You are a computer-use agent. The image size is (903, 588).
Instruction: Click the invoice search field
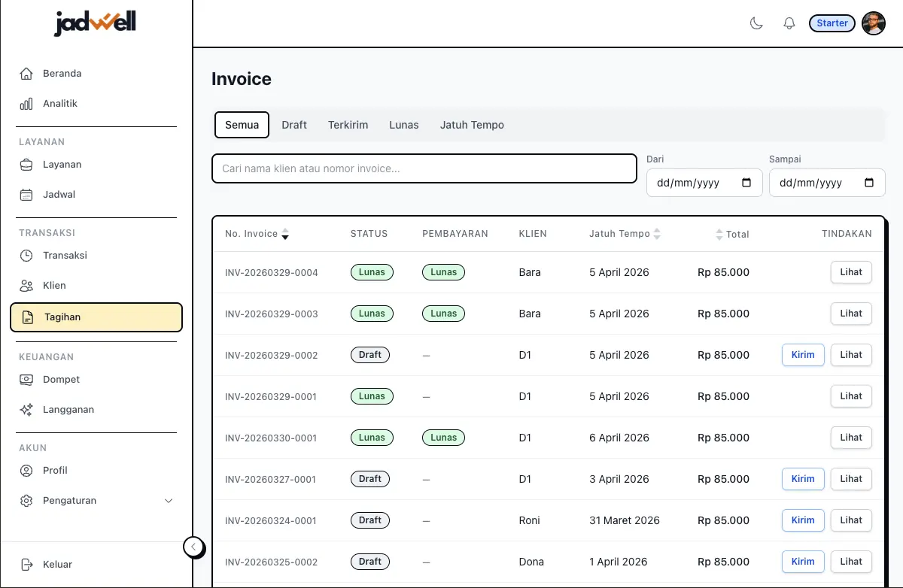point(424,168)
